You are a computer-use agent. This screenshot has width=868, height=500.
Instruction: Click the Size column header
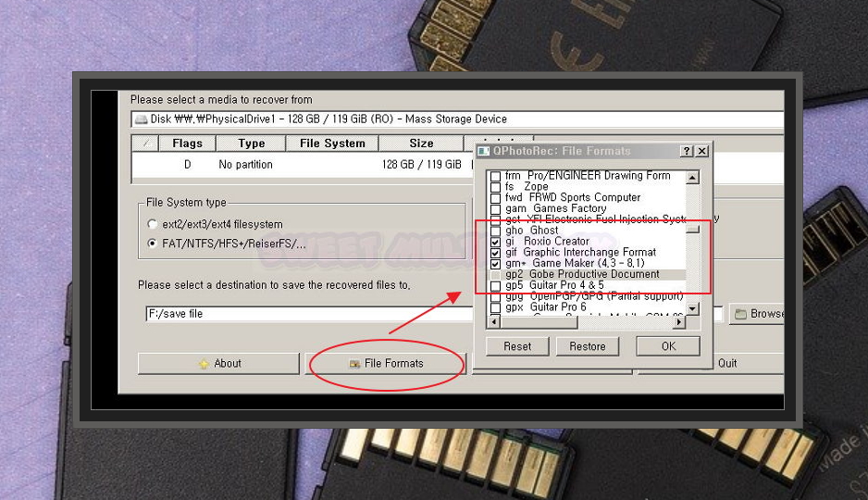tap(421, 144)
